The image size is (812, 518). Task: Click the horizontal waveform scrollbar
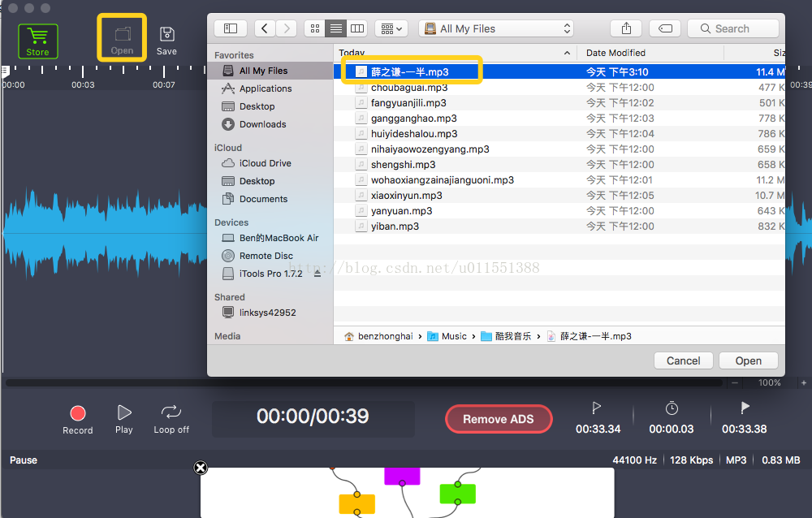coord(364,382)
